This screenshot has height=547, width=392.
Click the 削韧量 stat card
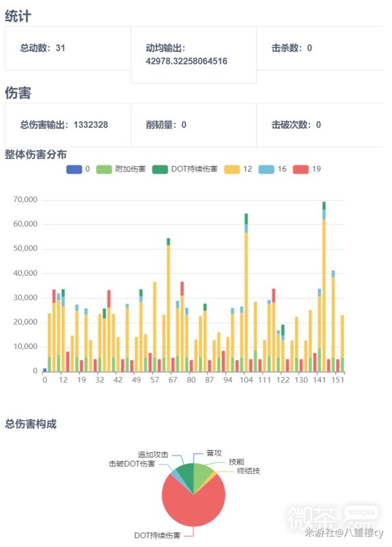point(194,125)
